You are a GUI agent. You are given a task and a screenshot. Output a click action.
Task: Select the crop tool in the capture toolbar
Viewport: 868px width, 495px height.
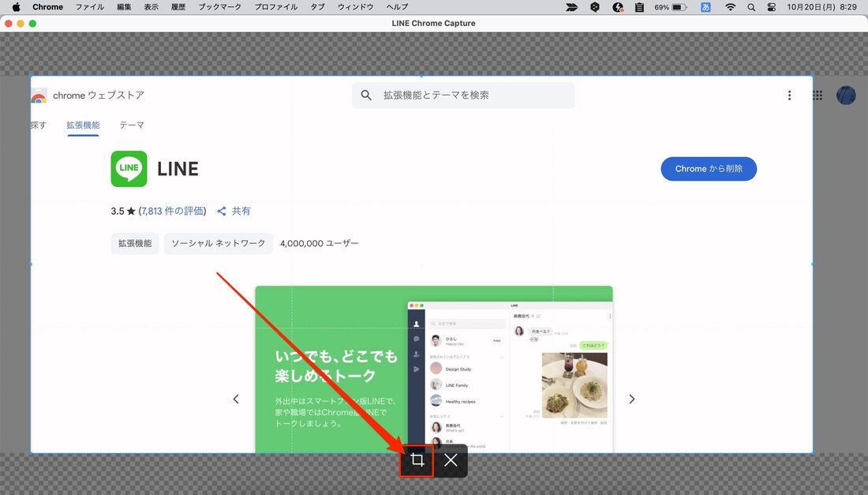click(x=417, y=460)
